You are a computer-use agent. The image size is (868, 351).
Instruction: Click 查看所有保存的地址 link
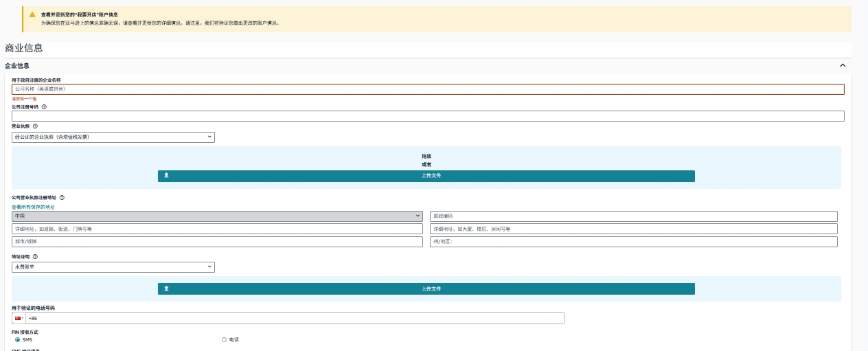pos(33,207)
